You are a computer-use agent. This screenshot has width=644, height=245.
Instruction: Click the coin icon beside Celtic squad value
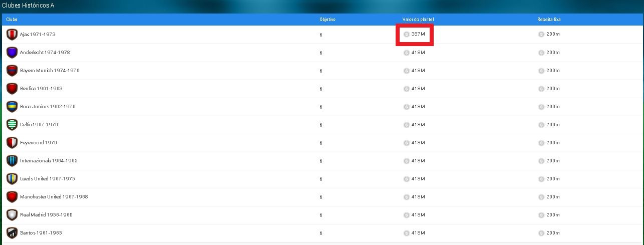407,125
